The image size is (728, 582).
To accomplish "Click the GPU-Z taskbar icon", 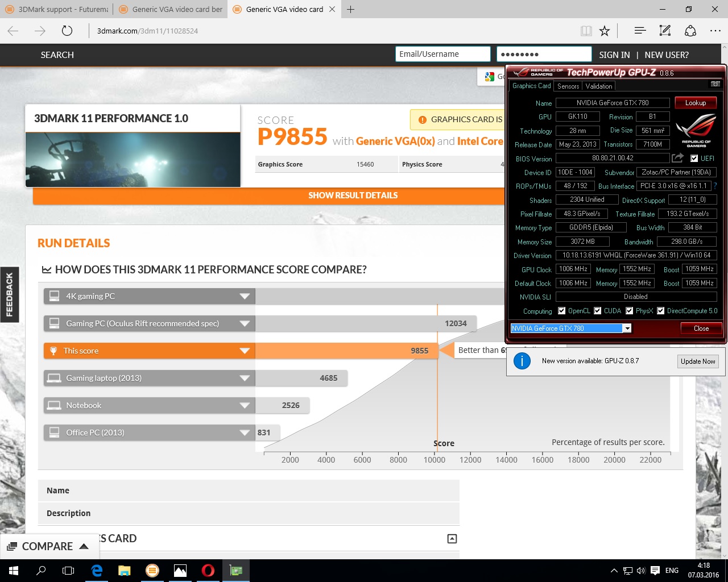I will [x=236, y=571].
